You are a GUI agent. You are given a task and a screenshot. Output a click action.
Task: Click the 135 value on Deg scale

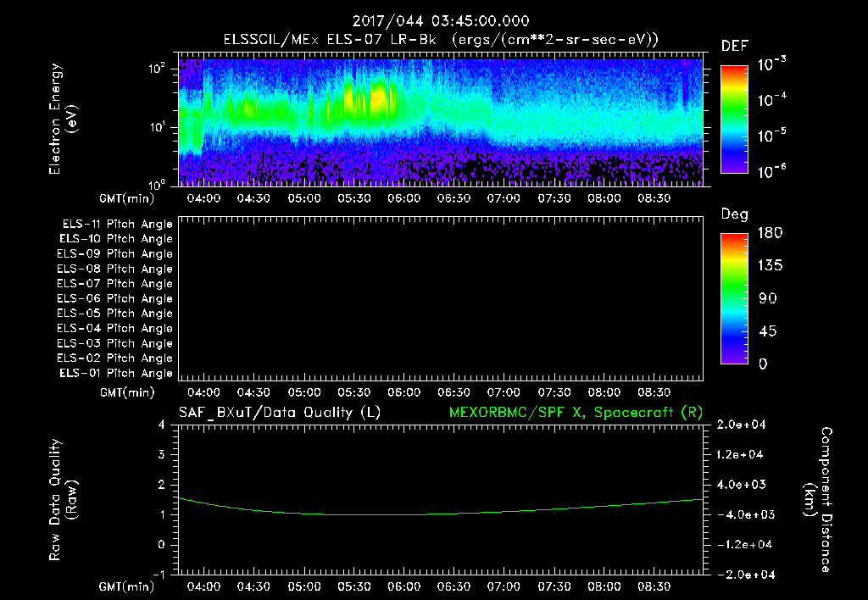click(x=771, y=266)
